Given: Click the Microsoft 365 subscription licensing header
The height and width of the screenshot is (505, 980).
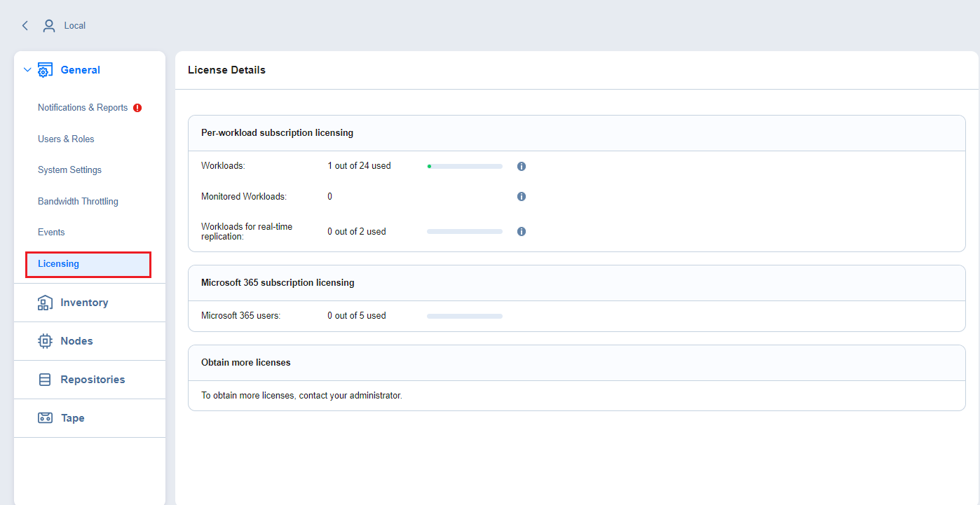Looking at the screenshot, I should [x=278, y=282].
